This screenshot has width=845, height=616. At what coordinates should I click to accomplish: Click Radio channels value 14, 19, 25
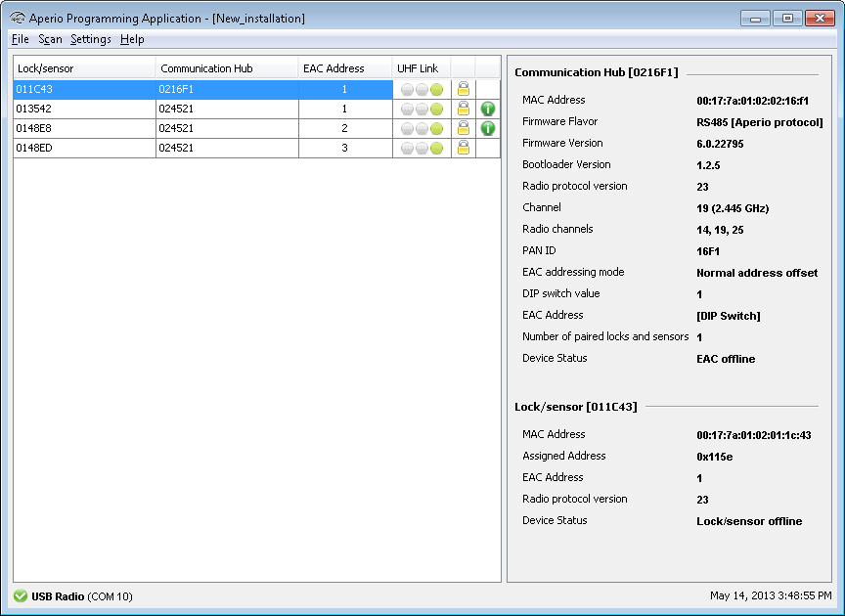[720, 230]
